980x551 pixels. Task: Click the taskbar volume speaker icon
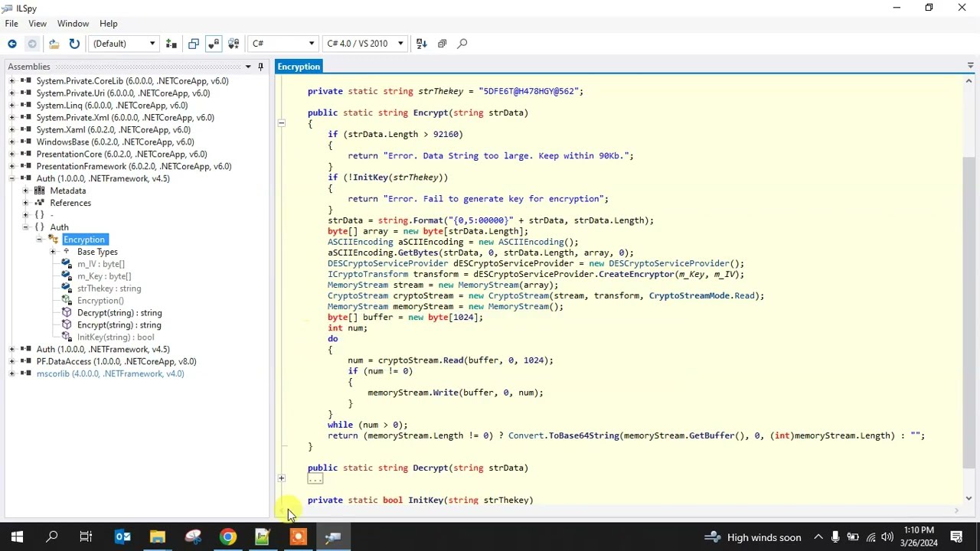[887, 537]
